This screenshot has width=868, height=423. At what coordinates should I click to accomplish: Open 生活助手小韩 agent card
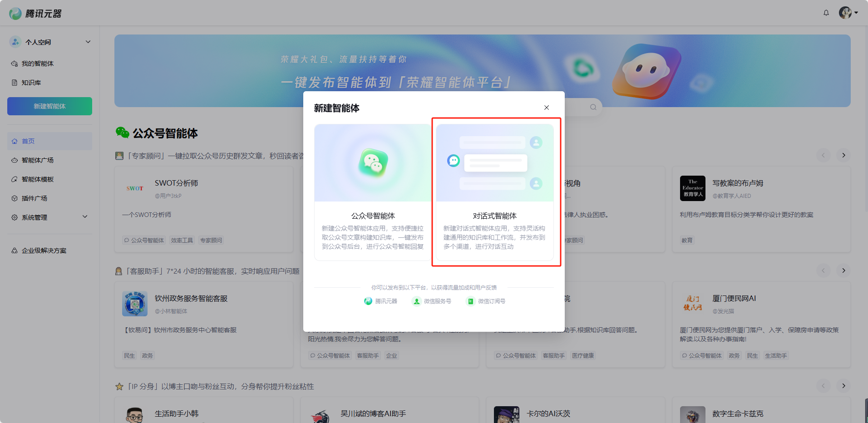[x=204, y=410]
